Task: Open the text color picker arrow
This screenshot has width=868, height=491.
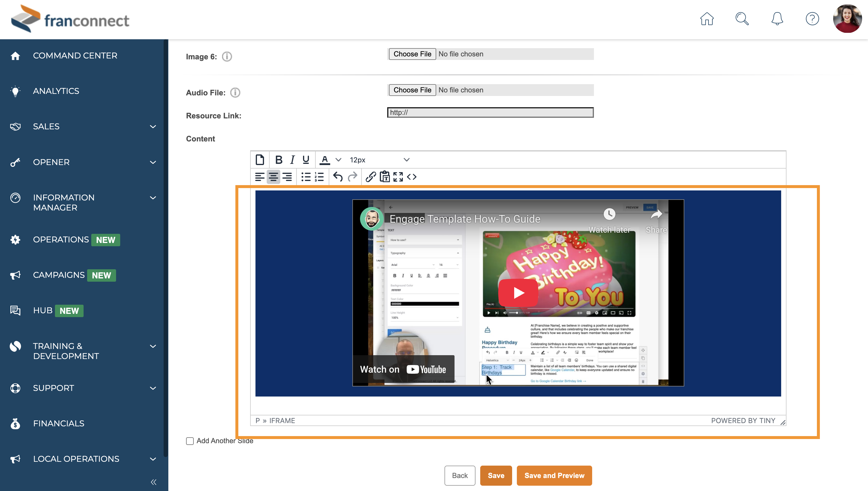Action: (x=338, y=159)
